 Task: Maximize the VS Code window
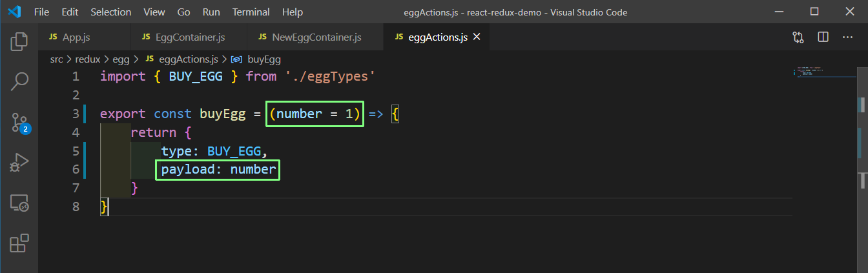814,12
